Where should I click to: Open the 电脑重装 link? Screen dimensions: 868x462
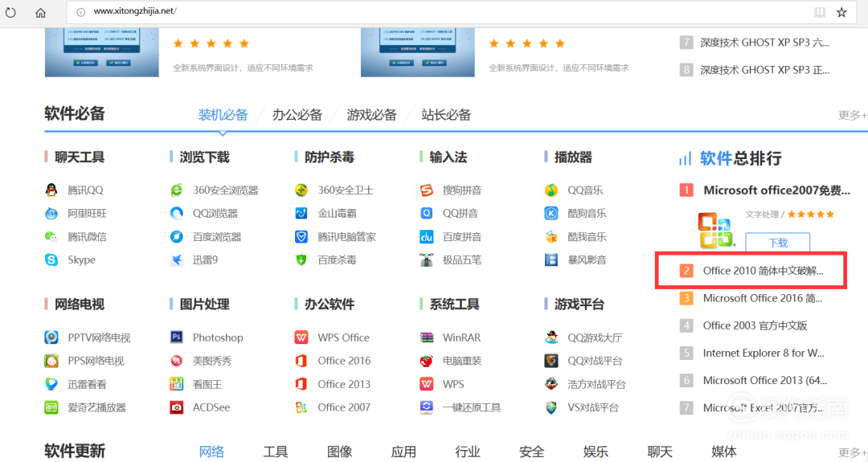pos(462,361)
